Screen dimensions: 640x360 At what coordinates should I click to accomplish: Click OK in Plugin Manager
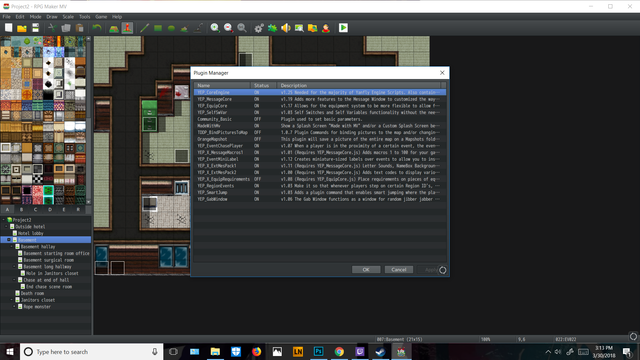click(366, 269)
